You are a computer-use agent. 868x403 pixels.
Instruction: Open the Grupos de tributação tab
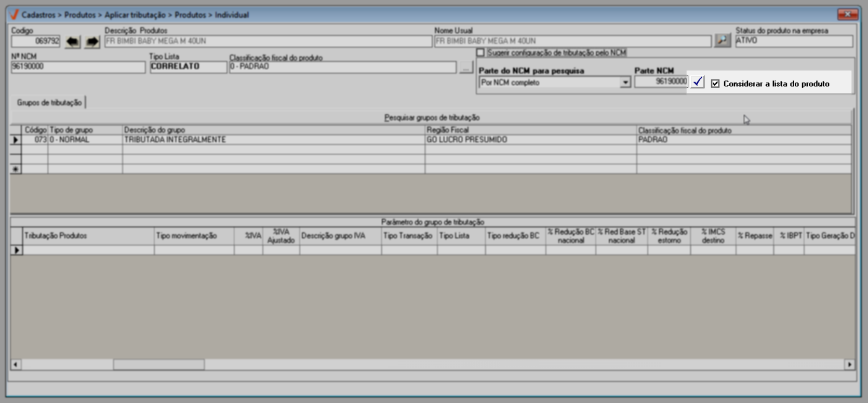[x=49, y=102]
